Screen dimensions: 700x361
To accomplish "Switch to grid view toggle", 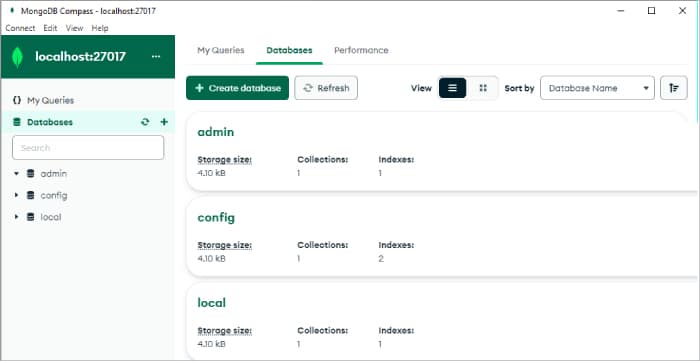I will [x=483, y=88].
